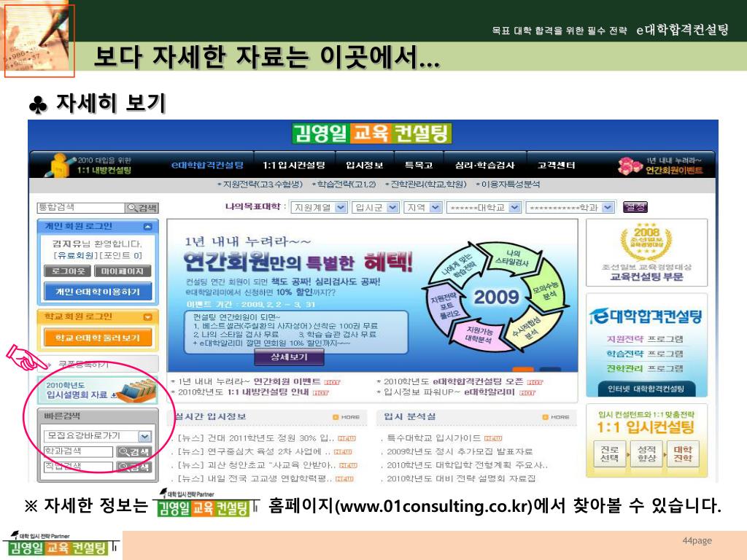Collapse the 개인회원로그인 panel arrow

(147, 227)
